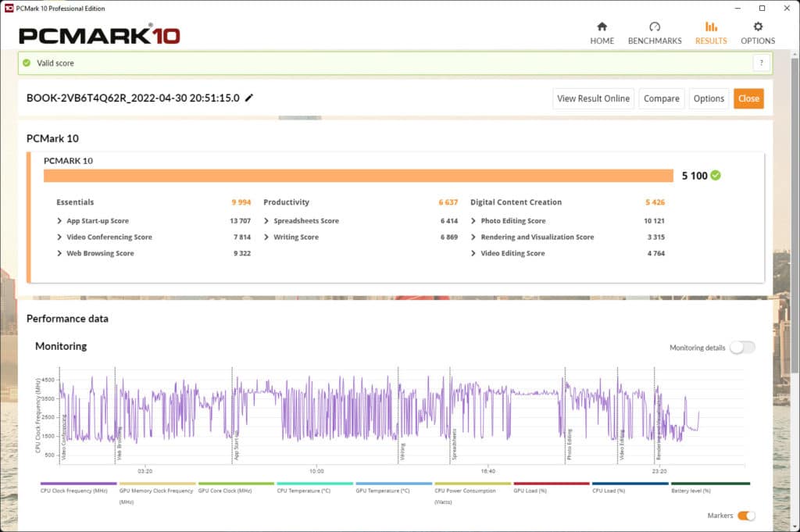Click the PCMark 10 title bar app icon

click(x=9, y=8)
